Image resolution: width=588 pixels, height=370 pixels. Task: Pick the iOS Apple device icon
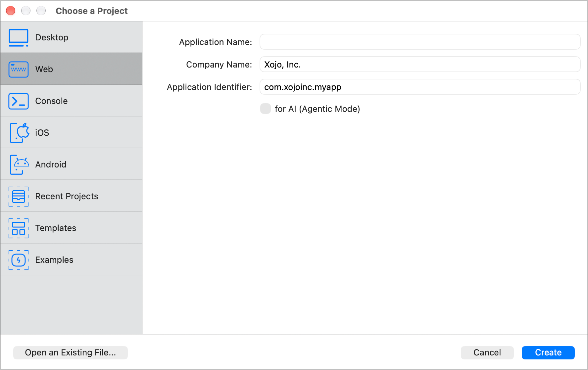coord(19,133)
